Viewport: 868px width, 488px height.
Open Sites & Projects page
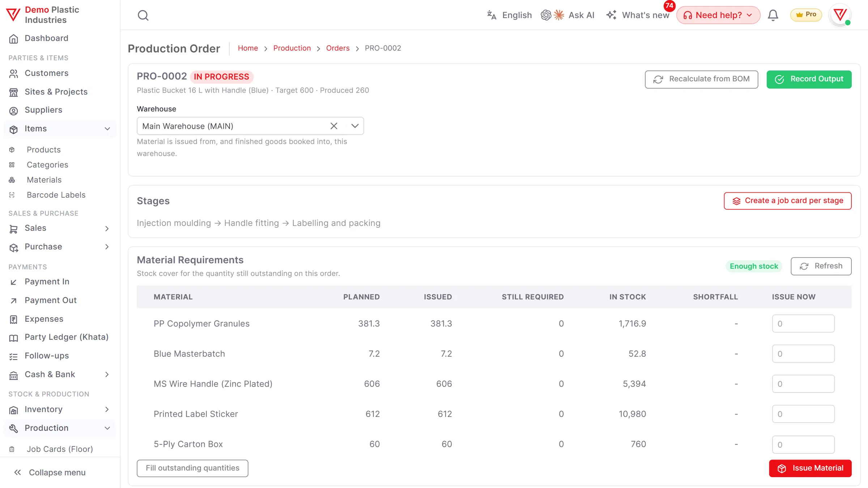click(60, 92)
